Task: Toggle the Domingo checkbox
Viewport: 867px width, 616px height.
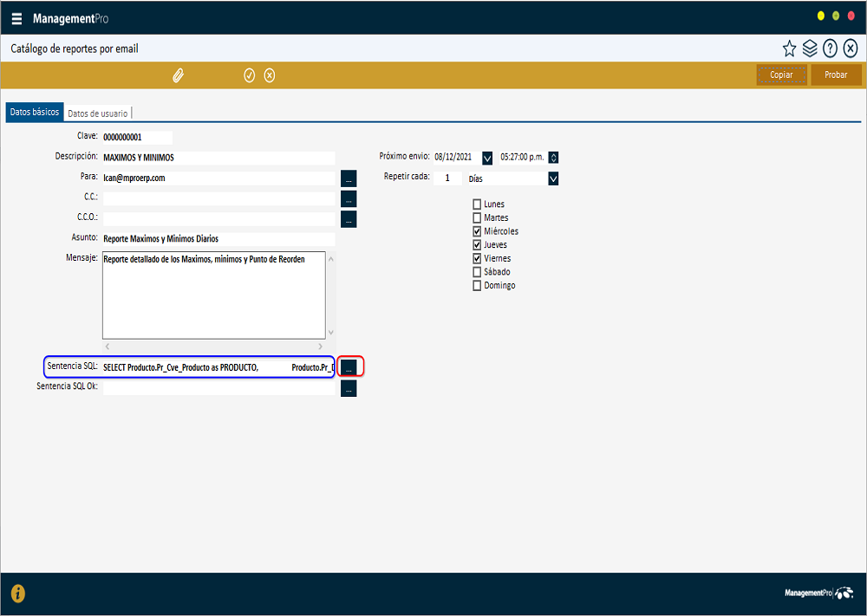Action: tap(477, 286)
